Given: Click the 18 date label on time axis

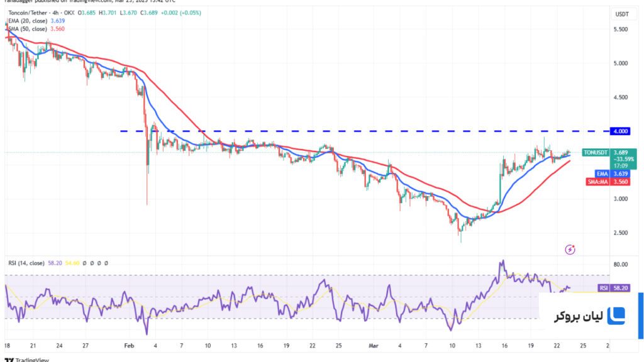Looking at the screenshot, I should coord(7,346).
